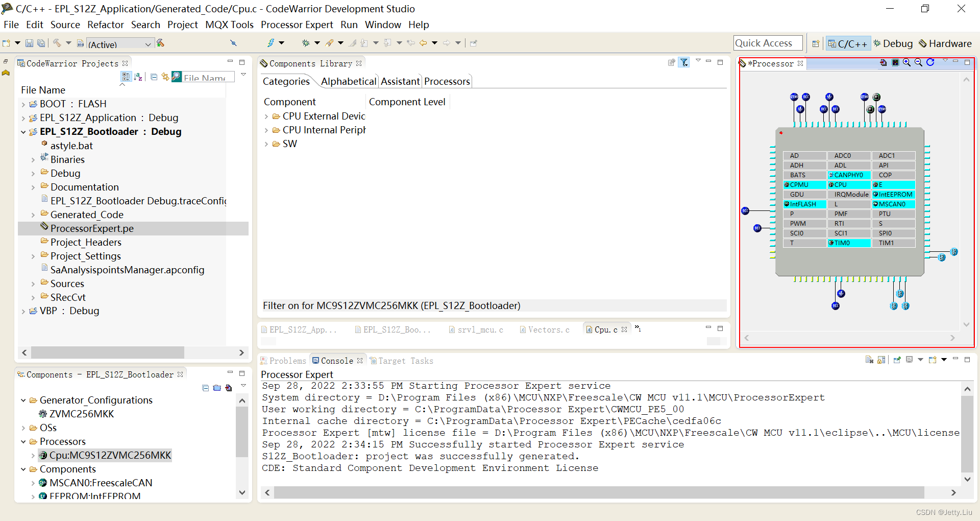Image resolution: width=980 pixels, height=521 pixels.
Task: Click the build configuration icon beside (Active)
Action: coord(80,43)
